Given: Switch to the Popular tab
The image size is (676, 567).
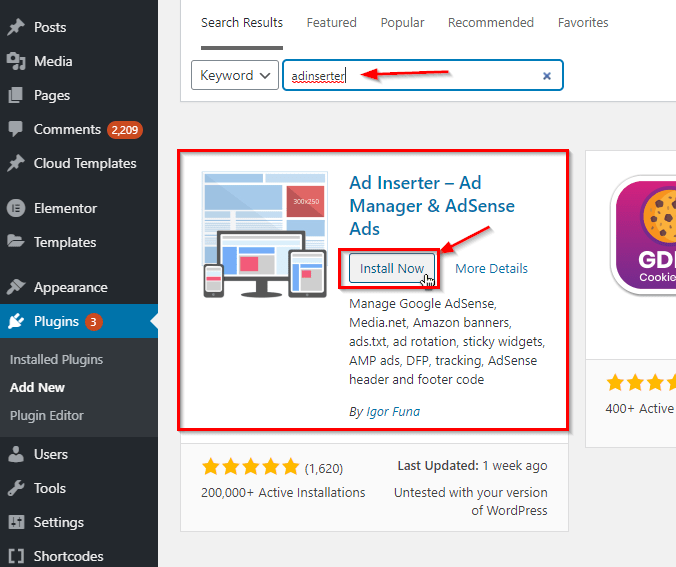Looking at the screenshot, I should [402, 22].
